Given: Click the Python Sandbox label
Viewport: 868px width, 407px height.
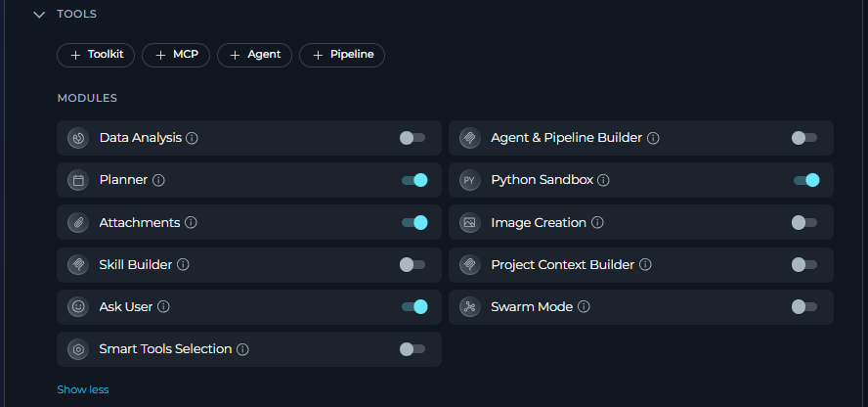Looking at the screenshot, I should (542, 180).
